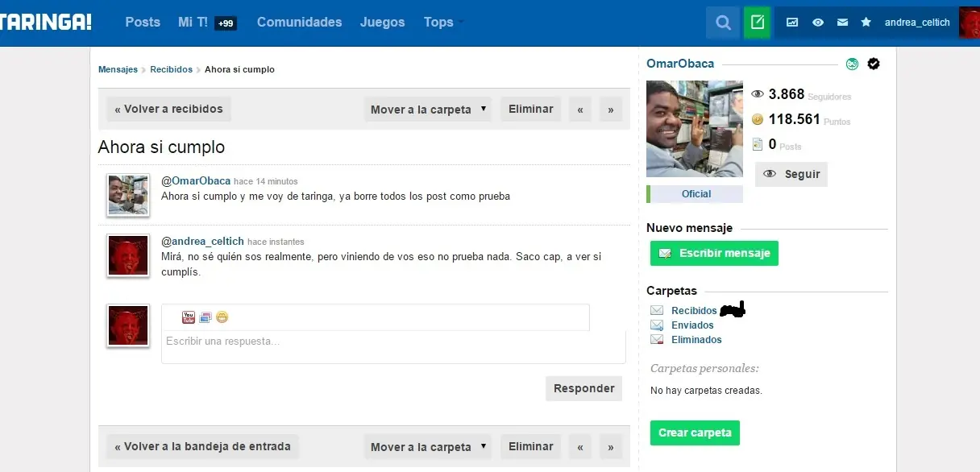Click the verified checkmark badge of OmarObaca
Image resolution: width=980 pixels, height=472 pixels.
(x=874, y=64)
